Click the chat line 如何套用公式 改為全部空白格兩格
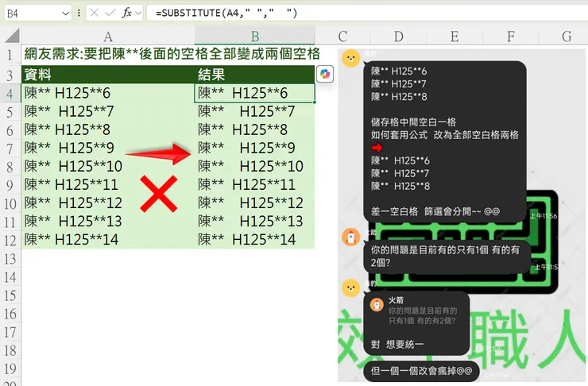588x386 pixels. 445,135
